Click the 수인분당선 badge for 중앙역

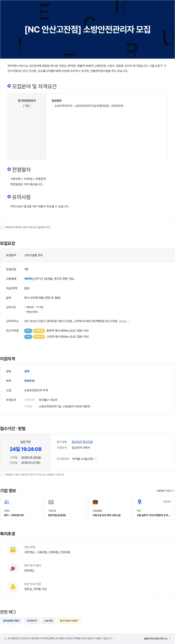(x=39, y=331)
